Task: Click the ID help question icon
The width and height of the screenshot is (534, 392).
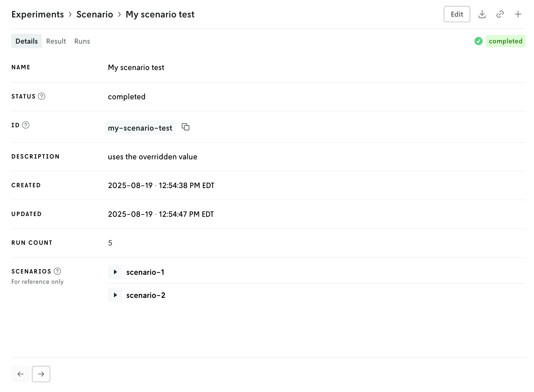Action: coord(26,125)
